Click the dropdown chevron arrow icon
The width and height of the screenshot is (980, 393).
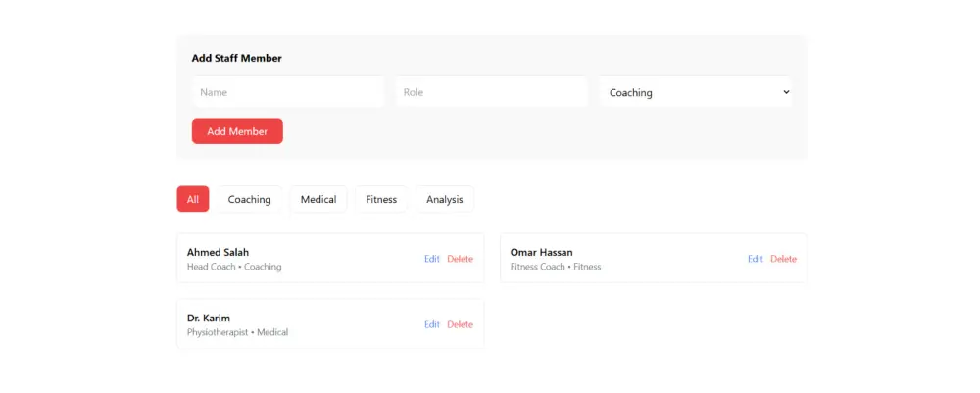click(x=786, y=92)
